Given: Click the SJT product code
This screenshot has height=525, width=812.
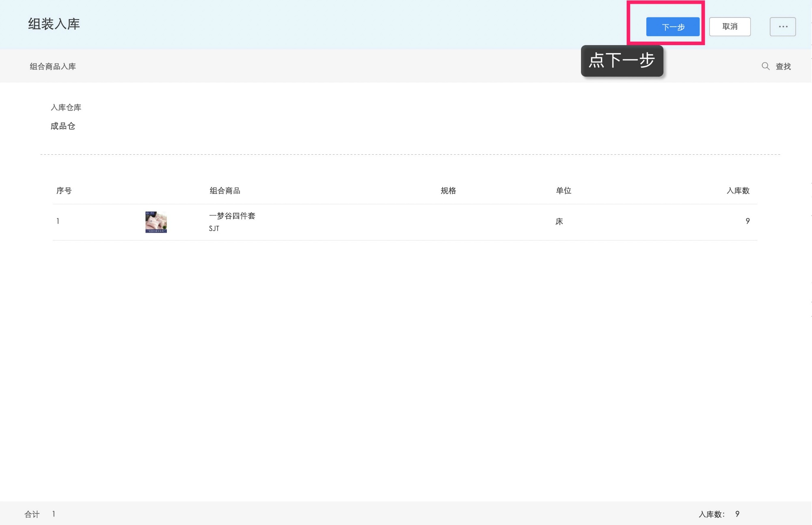Looking at the screenshot, I should (x=214, y=229).
